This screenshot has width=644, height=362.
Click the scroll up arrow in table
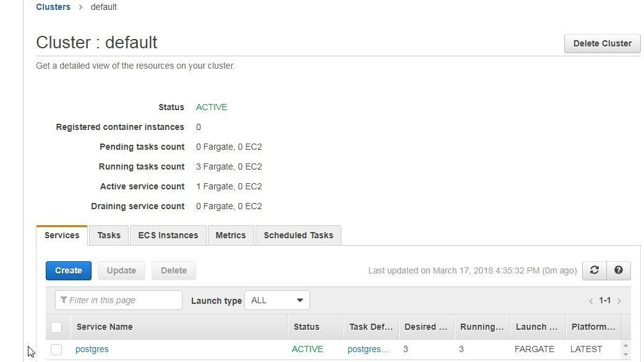(625, 345)
